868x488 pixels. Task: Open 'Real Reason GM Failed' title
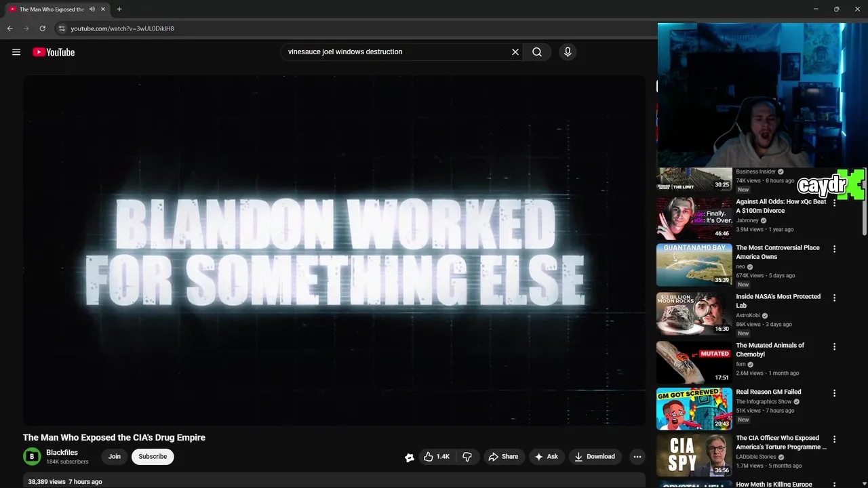(x=769, y=392)
